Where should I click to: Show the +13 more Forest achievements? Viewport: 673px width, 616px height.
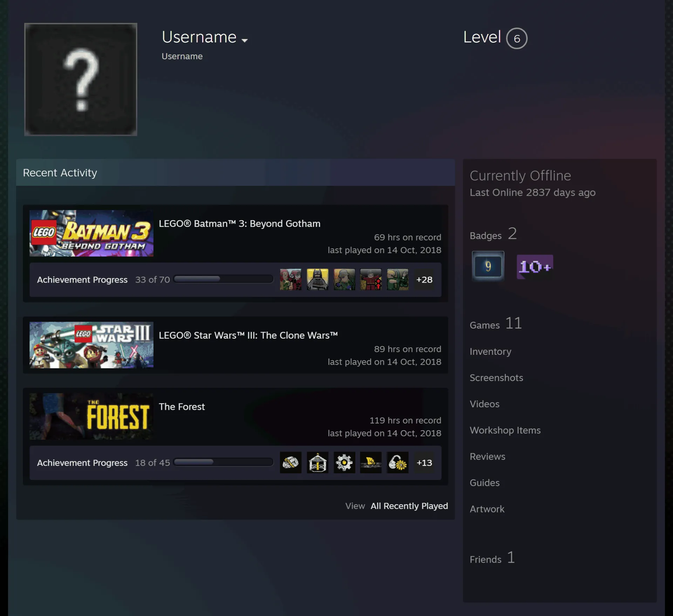pyautogui.click(x=424, y=462)
